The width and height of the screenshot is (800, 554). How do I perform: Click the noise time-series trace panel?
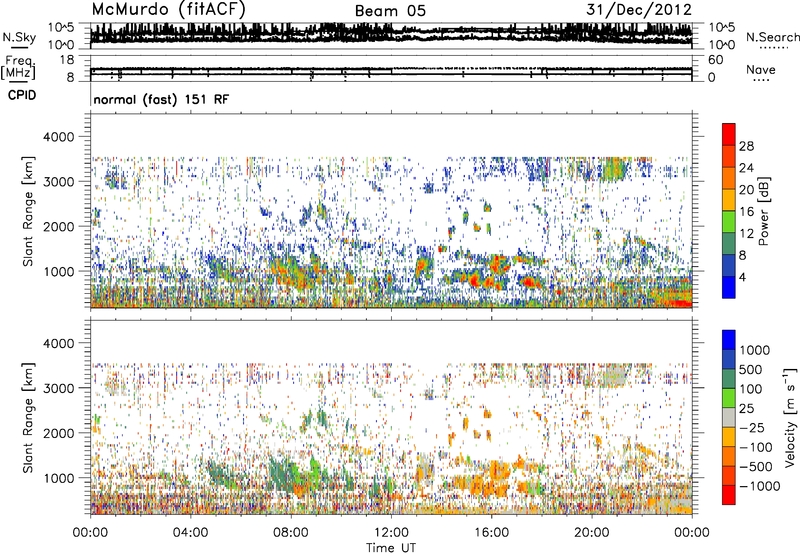tap(391, 36)
